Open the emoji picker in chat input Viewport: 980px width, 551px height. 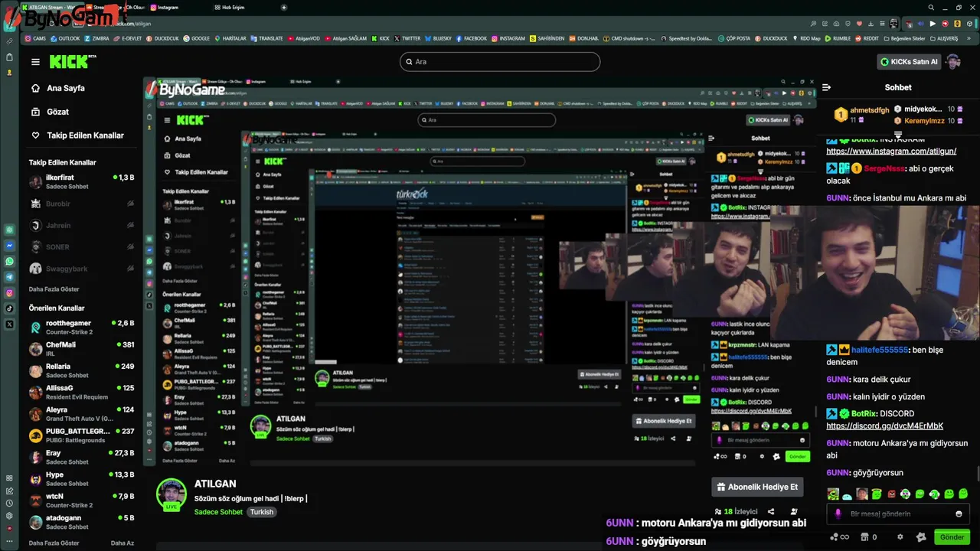click(x=959, y=514)
